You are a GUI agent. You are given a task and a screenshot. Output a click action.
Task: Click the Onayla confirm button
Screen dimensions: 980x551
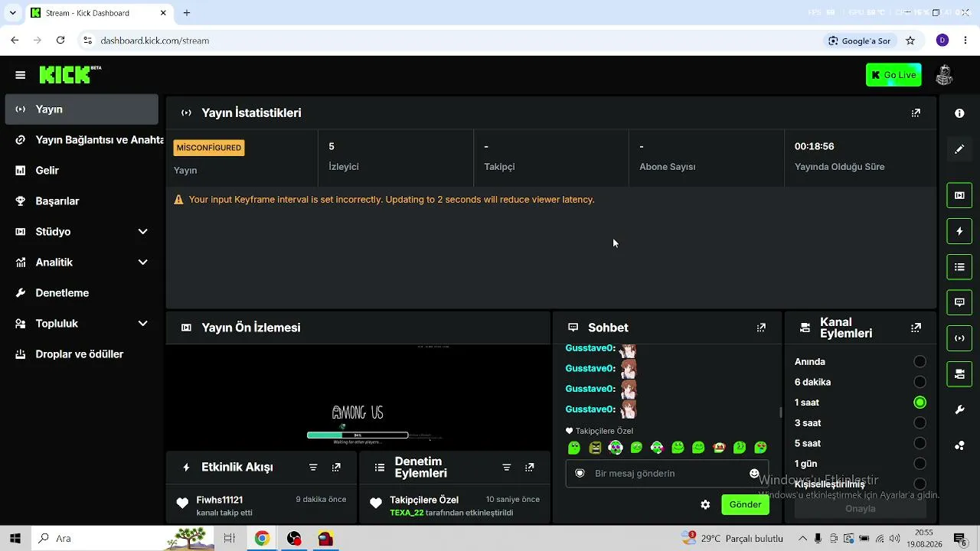(861, 509)
